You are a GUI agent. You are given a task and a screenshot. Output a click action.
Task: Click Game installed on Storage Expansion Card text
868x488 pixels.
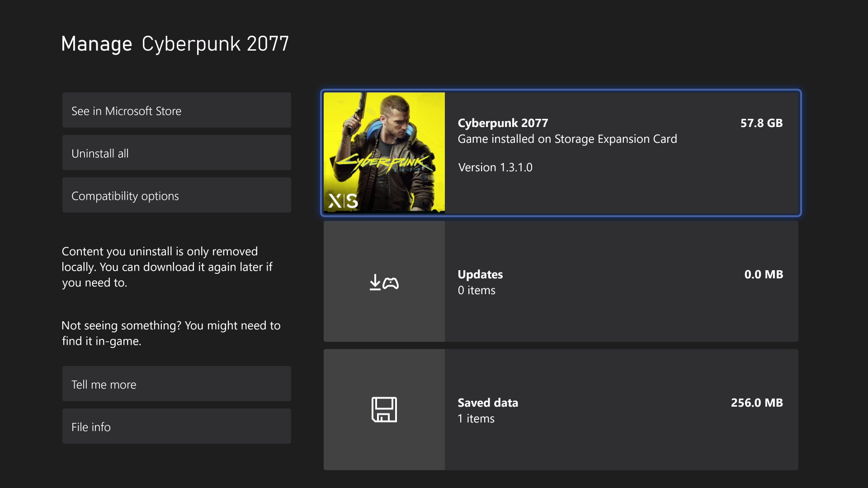(567, 139)
